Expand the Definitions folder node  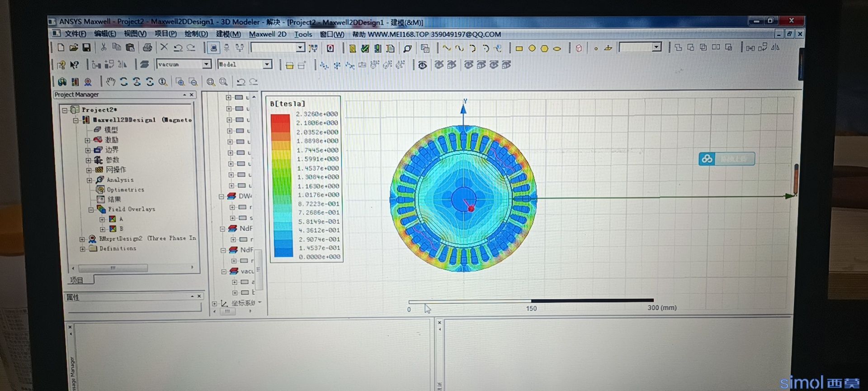coord(82,249)
